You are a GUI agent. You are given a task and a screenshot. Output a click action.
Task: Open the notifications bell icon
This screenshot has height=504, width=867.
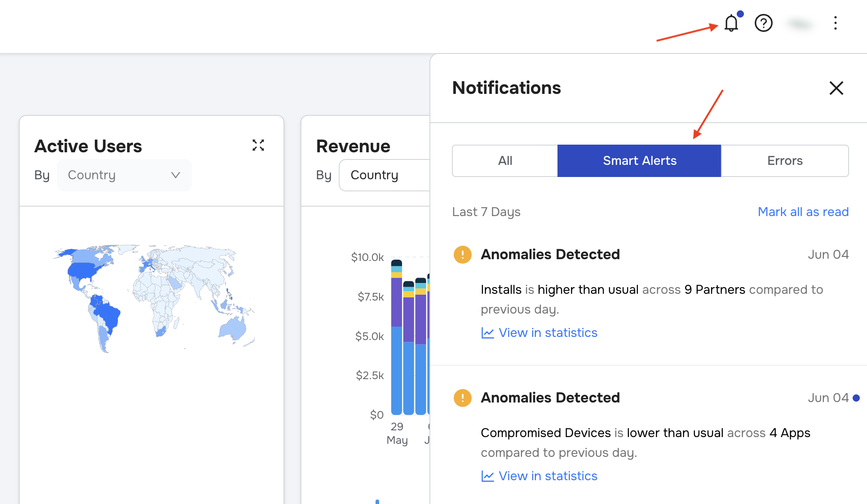pos(731,23)
